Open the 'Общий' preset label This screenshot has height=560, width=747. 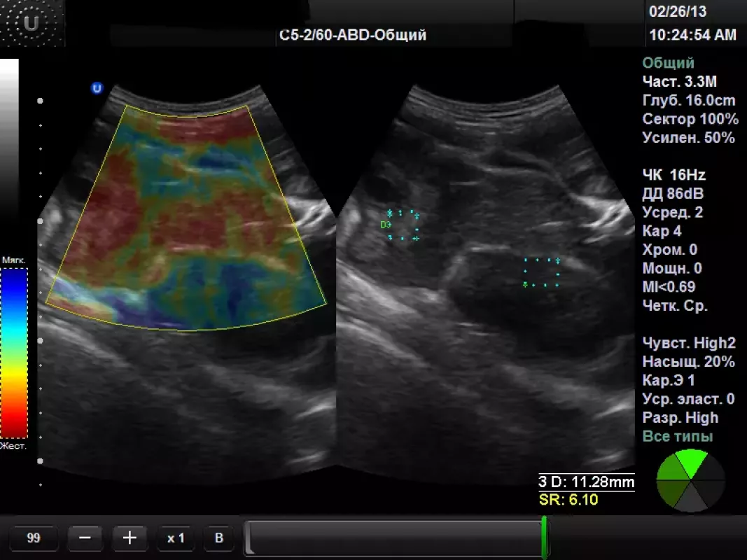click(668, 63)
